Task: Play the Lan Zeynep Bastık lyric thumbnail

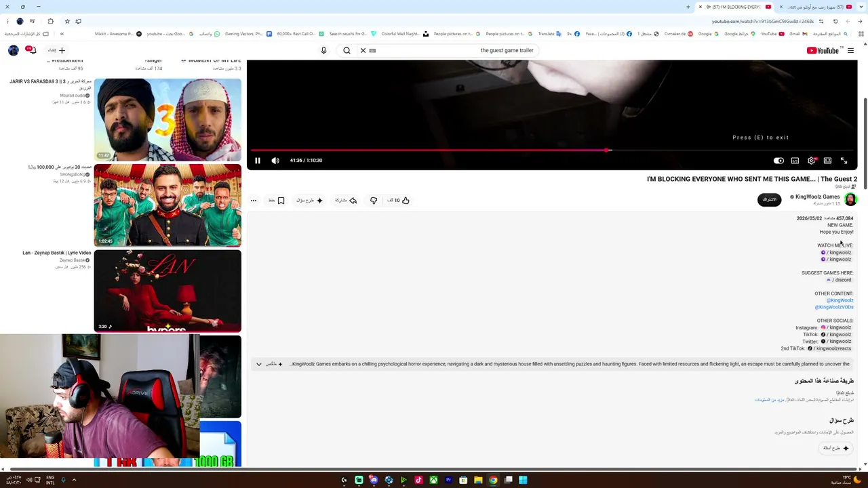Action: (167, 291)
